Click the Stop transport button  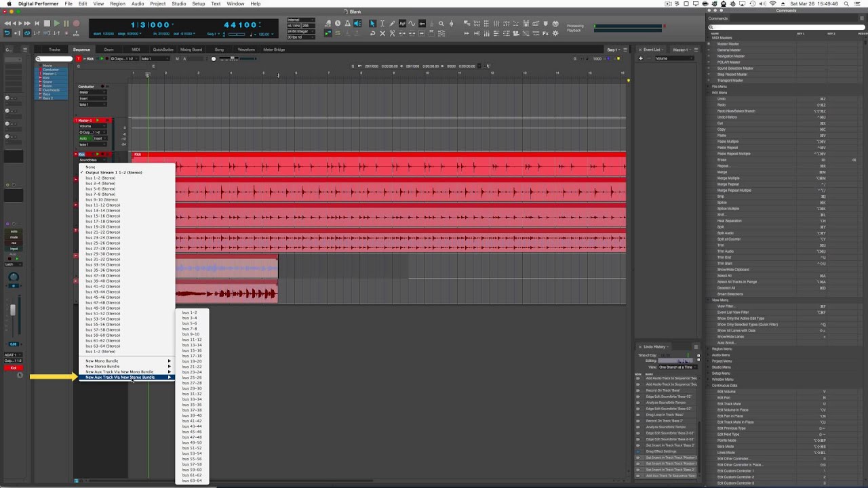[x=47, y=23]
